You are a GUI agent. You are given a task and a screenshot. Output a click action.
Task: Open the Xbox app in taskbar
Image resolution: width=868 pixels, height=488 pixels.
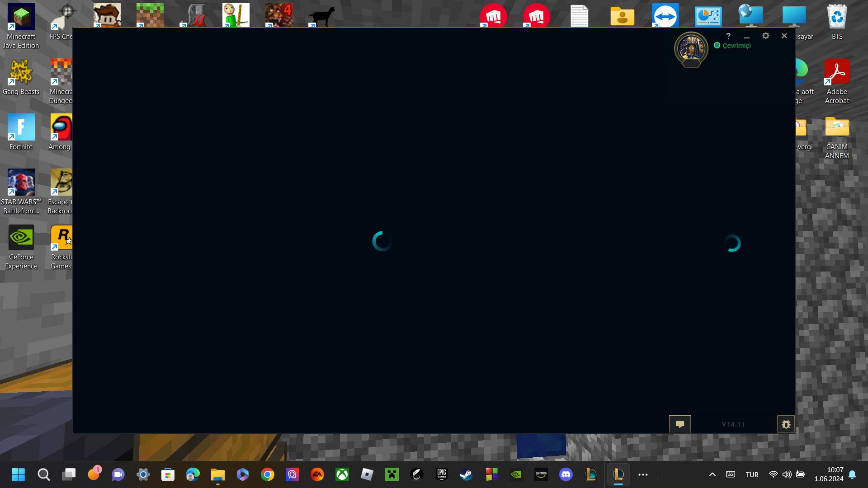tap(342, 474)
